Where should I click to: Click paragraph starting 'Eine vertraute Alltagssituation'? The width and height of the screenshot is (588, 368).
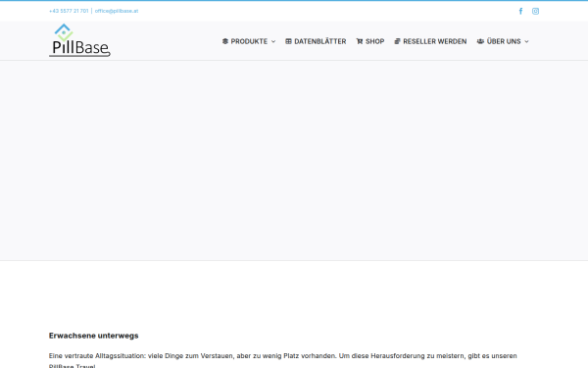click(x=283, y=360)
